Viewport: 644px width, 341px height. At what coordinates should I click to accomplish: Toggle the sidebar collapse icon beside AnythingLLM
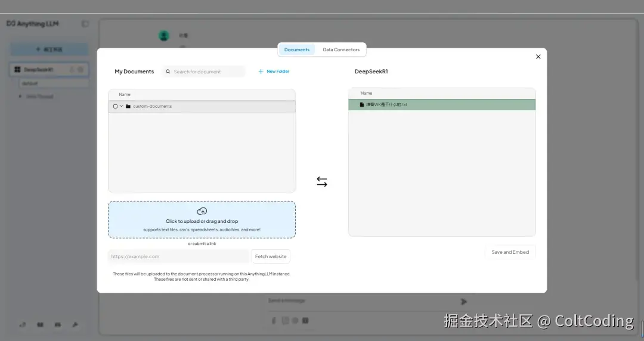tap(85, 24)
